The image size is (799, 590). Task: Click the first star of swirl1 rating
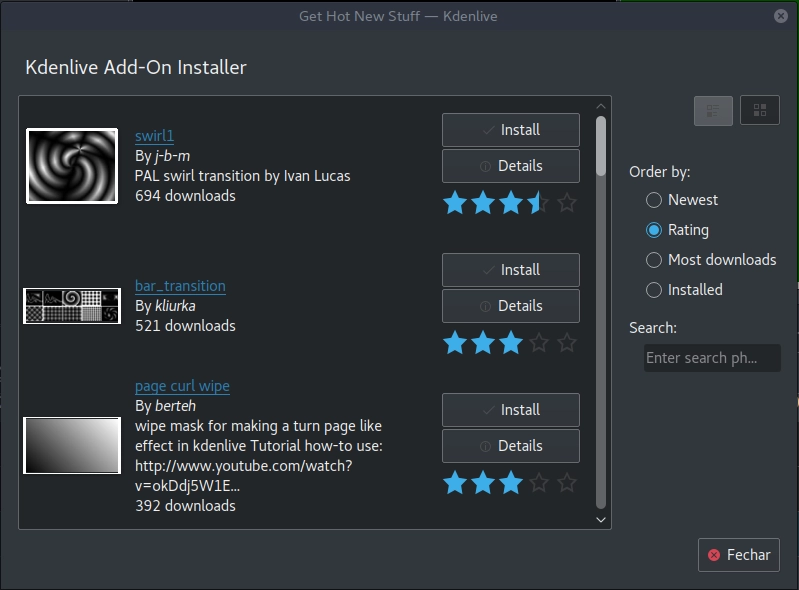click(x=455, y=203)
